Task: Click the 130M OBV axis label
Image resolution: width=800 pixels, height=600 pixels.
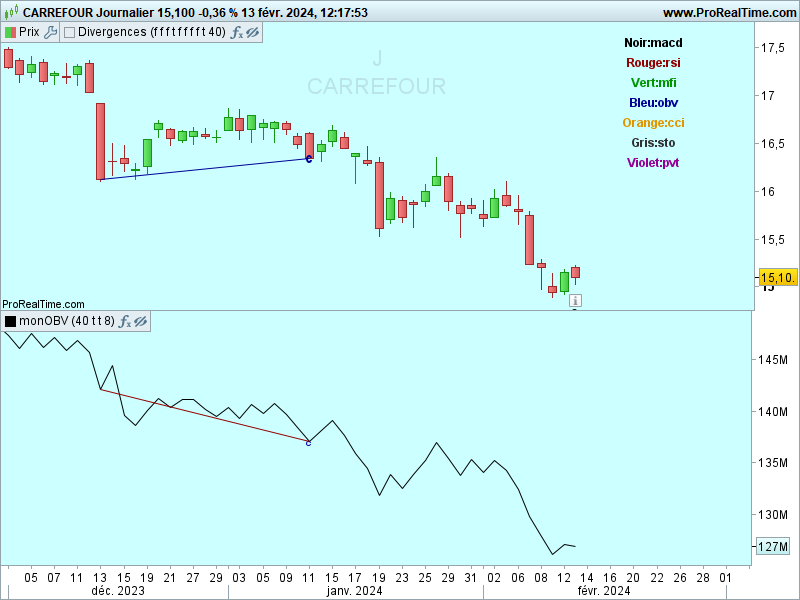Action: (x=772, y=515)
